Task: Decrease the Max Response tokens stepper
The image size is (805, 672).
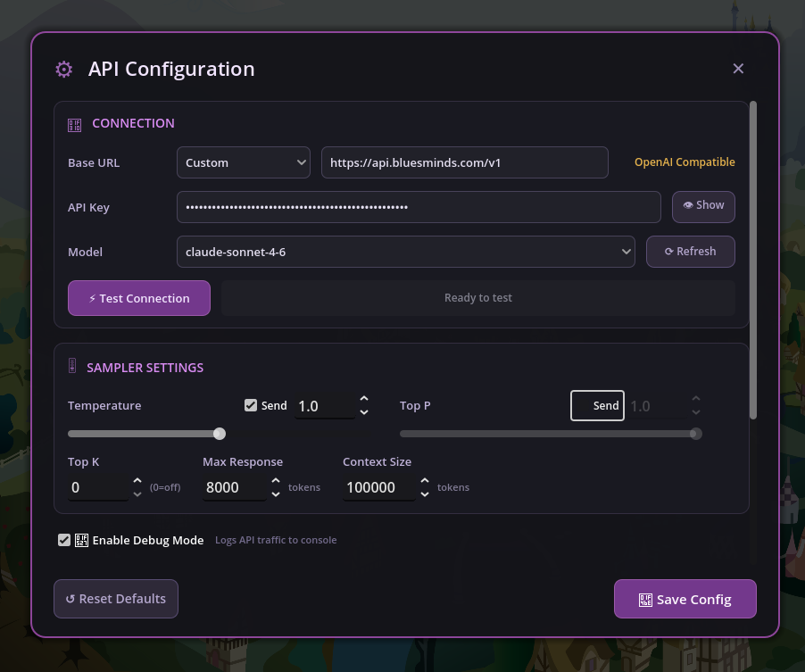Action: pyautogui.click(x=277, y=494)
